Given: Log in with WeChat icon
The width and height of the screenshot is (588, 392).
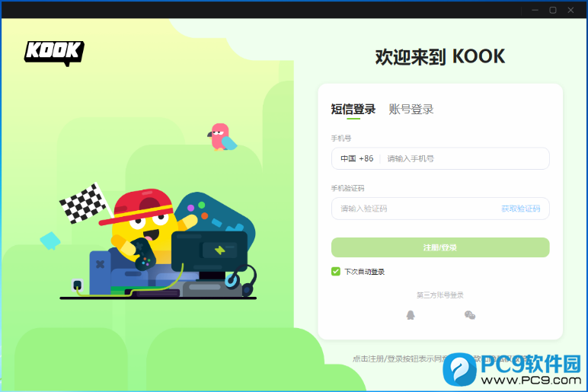Looking at the screenshot, I should point(470,315).
